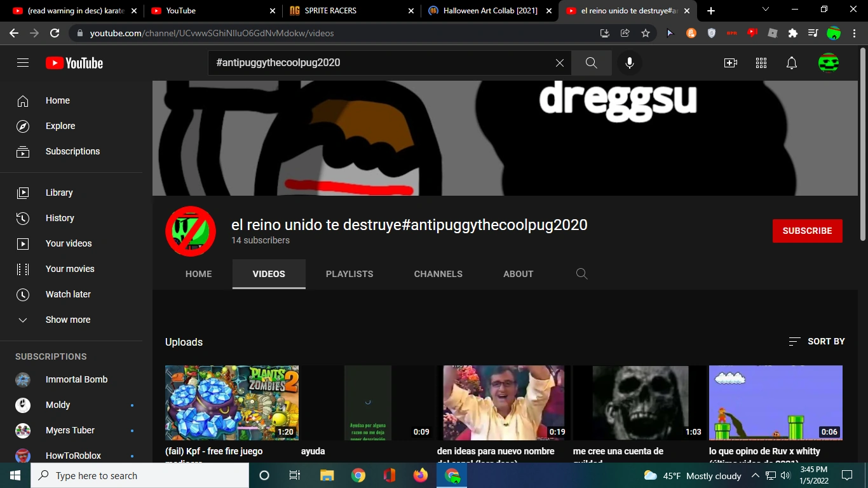This screenshot has height=488, width=868.
Task: Clear the search box with the X
Action: click(x=559, y=62)
